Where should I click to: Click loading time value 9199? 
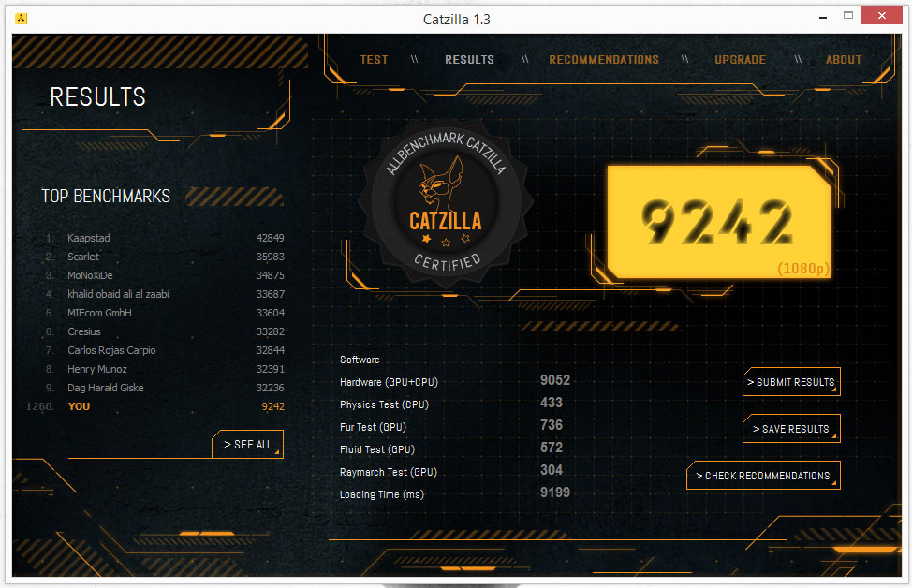coord(555,492)
